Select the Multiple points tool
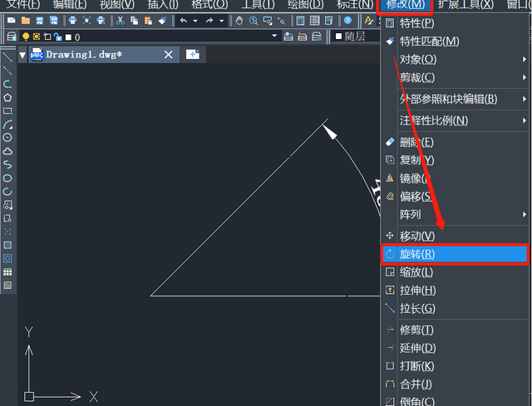 pos(7,232)
